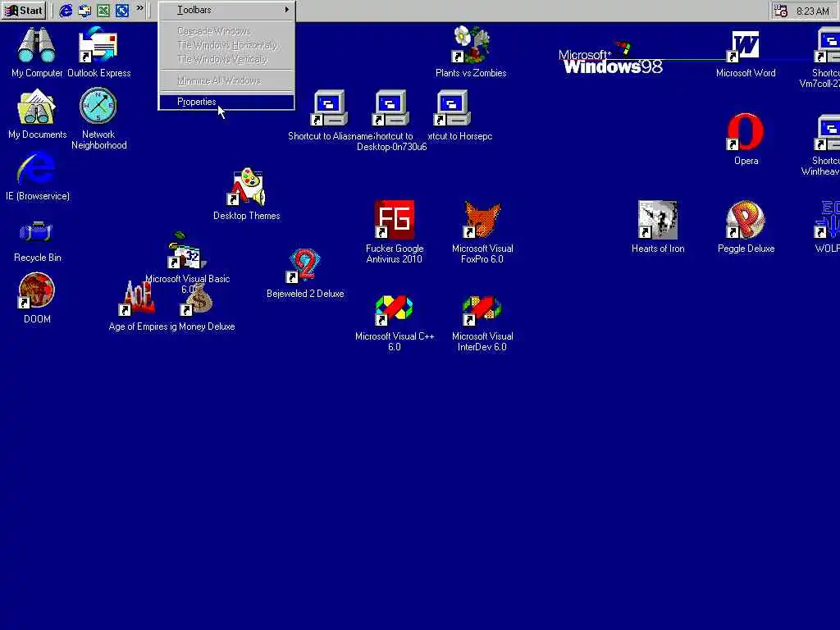Launch the DOOM shortcut
The width and height of the screenshot is (840, 630).
pyautogui.click(x=37, y=298)
